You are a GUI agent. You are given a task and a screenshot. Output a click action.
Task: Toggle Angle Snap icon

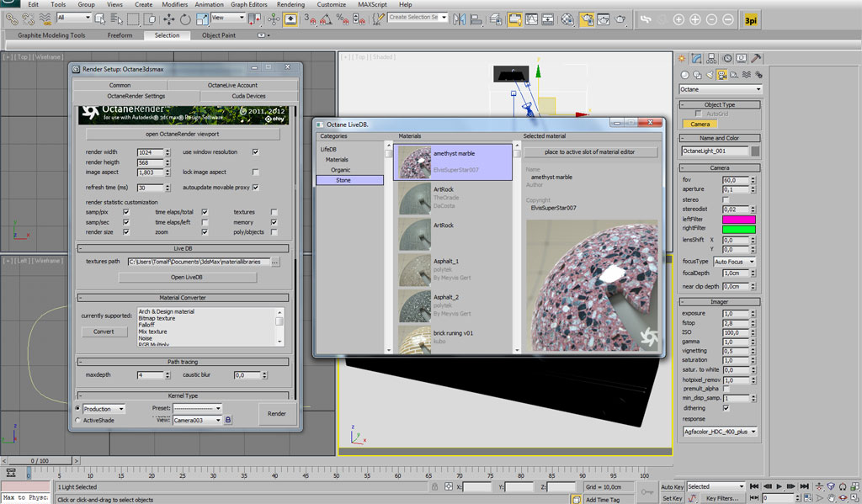tap(326, 19)
